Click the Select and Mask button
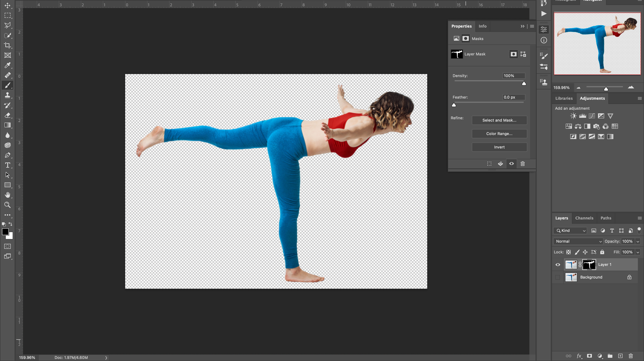Screen dimensions: 644x361 [x=499, y=120]
